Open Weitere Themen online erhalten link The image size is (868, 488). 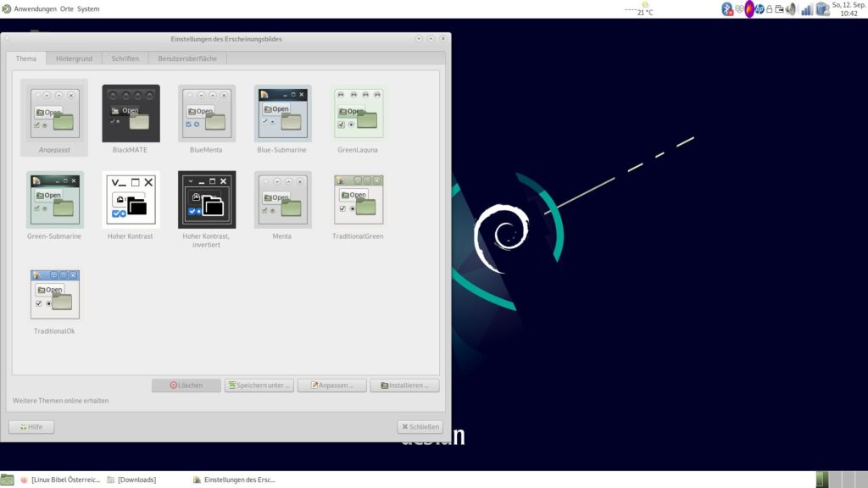pos(61,401)
